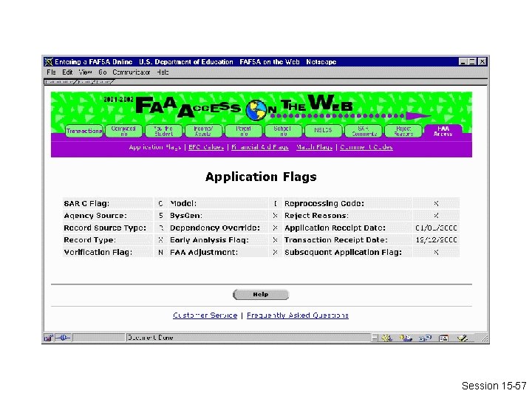The image size is (532, 399).
Task: Open the Application Flags sub-link
Action: pos(154,147)
